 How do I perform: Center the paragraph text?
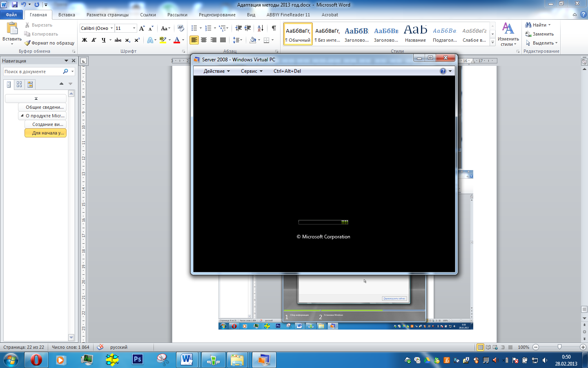(x=204, y=40)
